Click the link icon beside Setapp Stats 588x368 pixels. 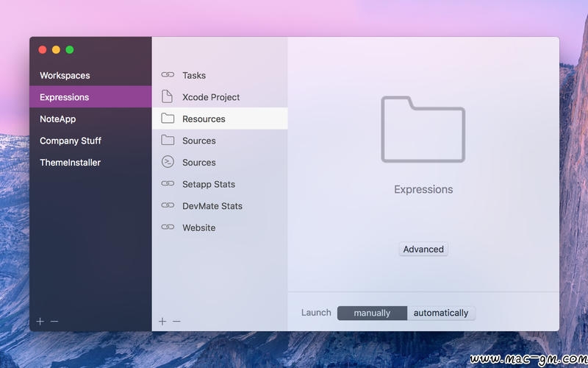click(168, 183)
